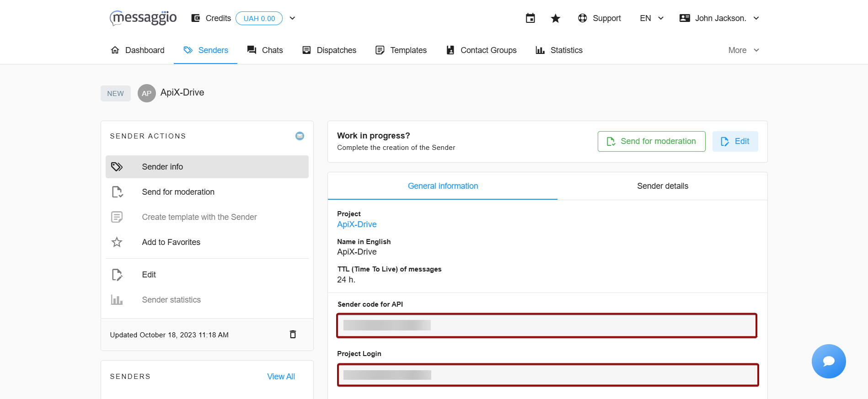Image resolution: width=868 pixels, height=399 pixels.
Task: Click the favorites star icon in header
Action: click(x=556, y=18)
